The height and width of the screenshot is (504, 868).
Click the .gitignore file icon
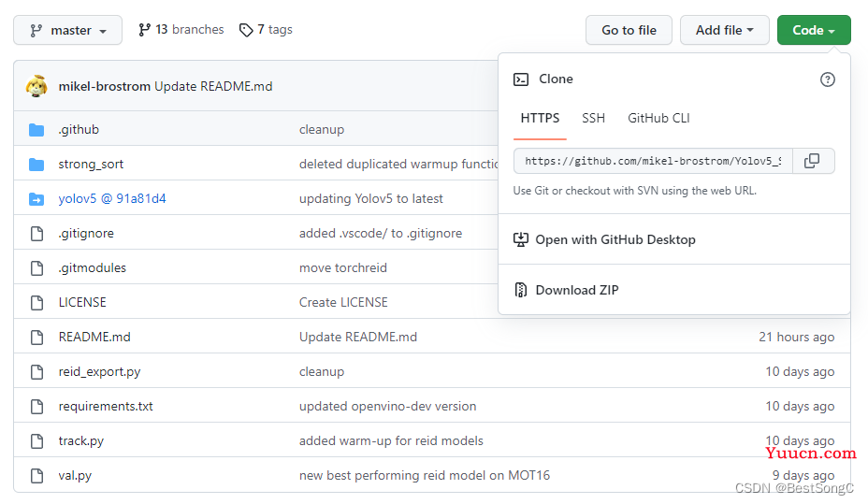[36, 234]
